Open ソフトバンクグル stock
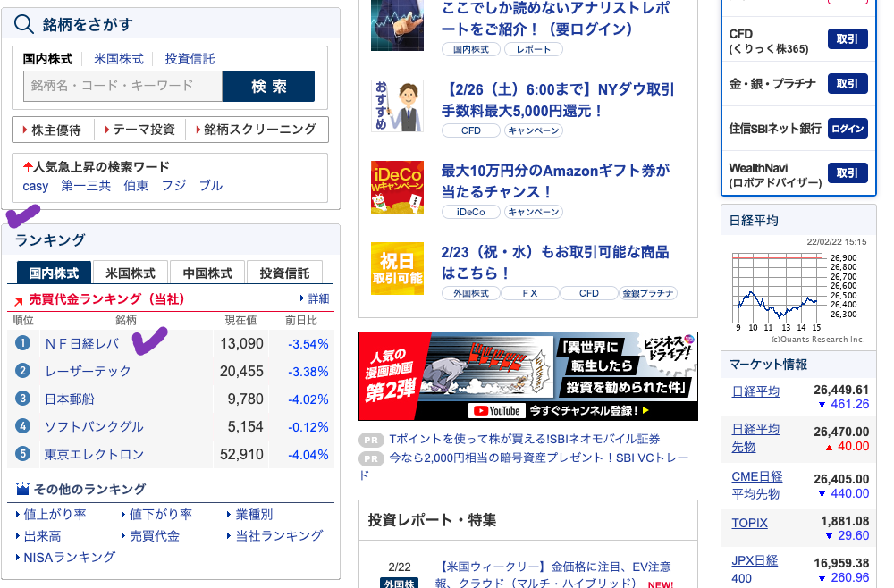Viewport: 894px width, 588px height. tap(94, 427)
